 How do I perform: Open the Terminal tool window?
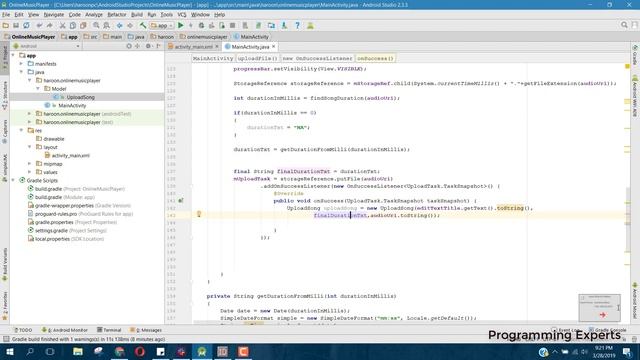point(109,330)
